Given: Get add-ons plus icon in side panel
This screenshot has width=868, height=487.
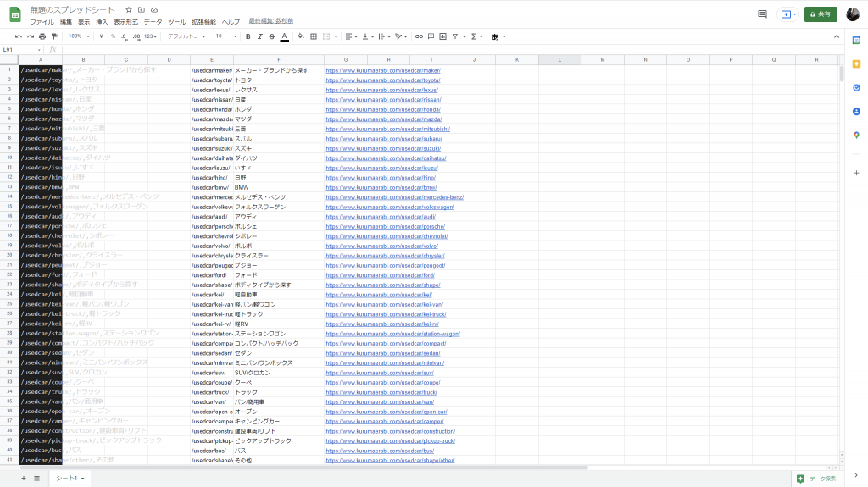Looking at the screenshot, I should [x=856, y=174].
